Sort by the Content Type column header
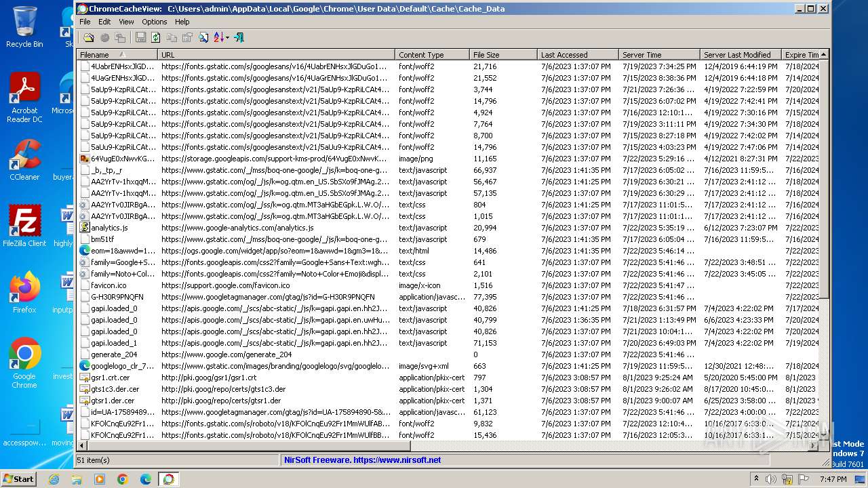The image size is (868, 488). pos(432,55)
